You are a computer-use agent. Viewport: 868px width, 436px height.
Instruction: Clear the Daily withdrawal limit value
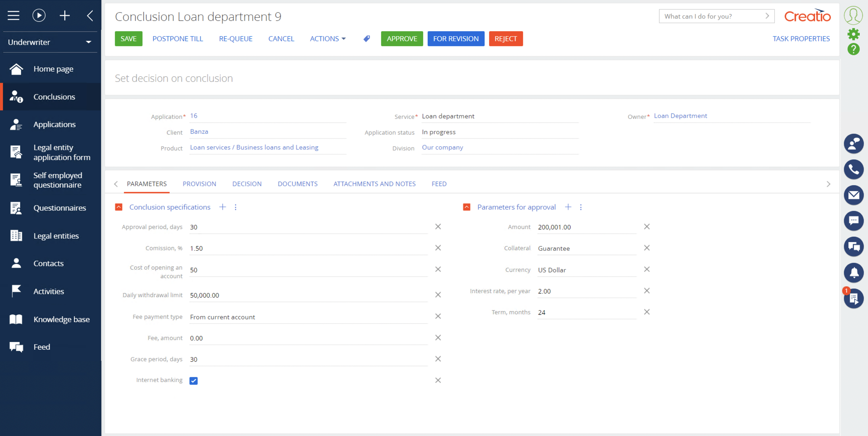[x=438, y=294]
